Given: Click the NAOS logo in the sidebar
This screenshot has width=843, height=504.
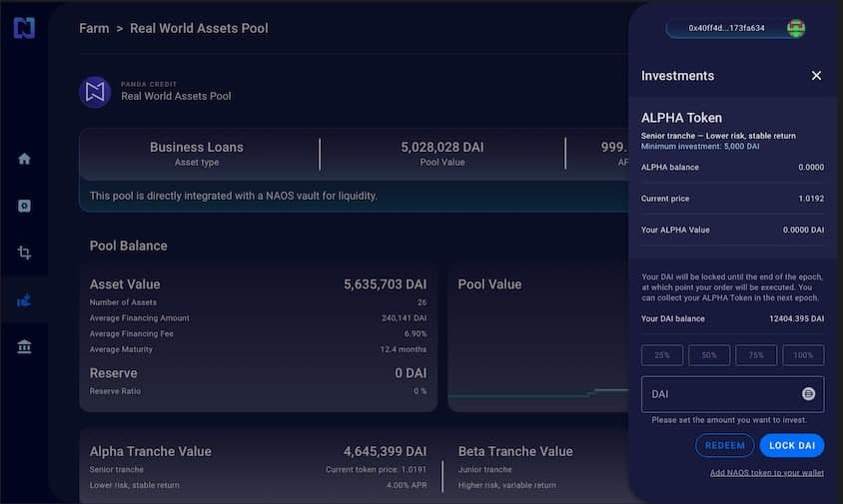Looking at the screenshot, I should pos(24,28).
